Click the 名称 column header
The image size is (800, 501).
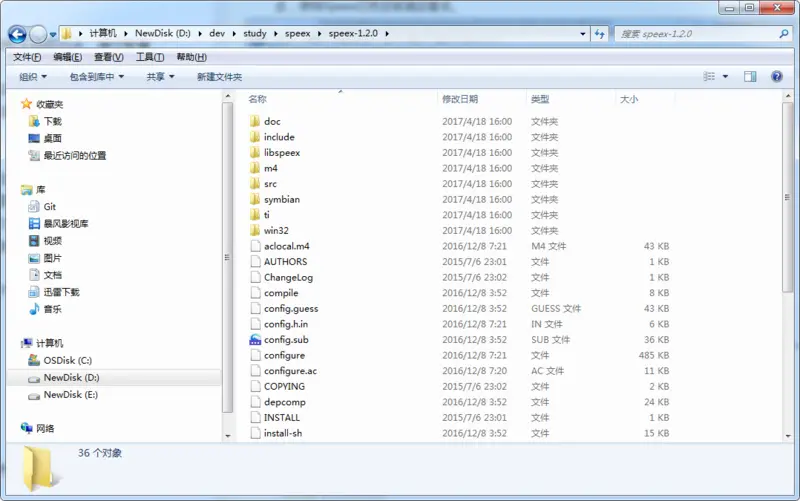pos(258,99)
